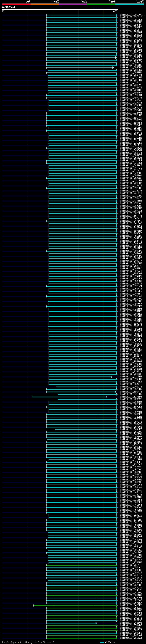The height and width of the screenshot is (644, 146).
Task: Click the white query sequence bar
Action: pos(60,9)
